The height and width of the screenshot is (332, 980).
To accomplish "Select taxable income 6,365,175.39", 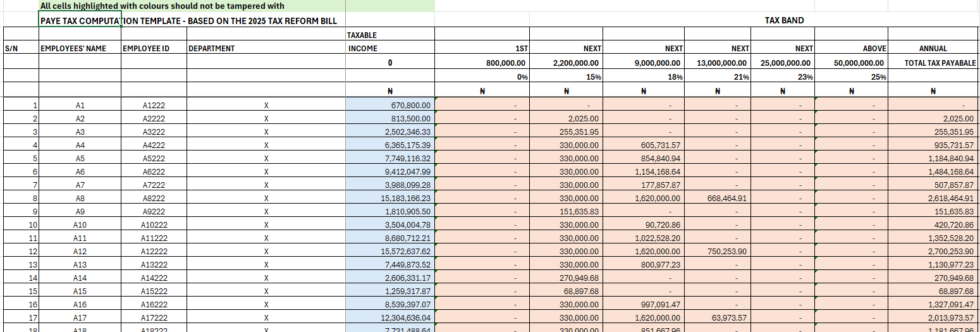I will click(x=390, y=145).
